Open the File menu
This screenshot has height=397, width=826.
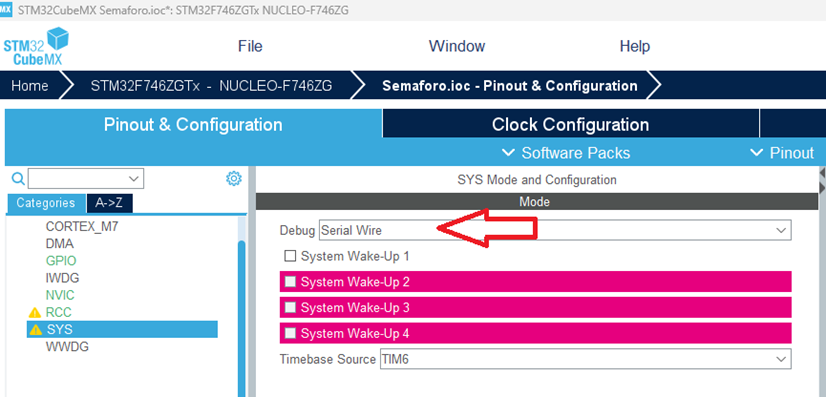pyautogui.click(x=250, y=46)
